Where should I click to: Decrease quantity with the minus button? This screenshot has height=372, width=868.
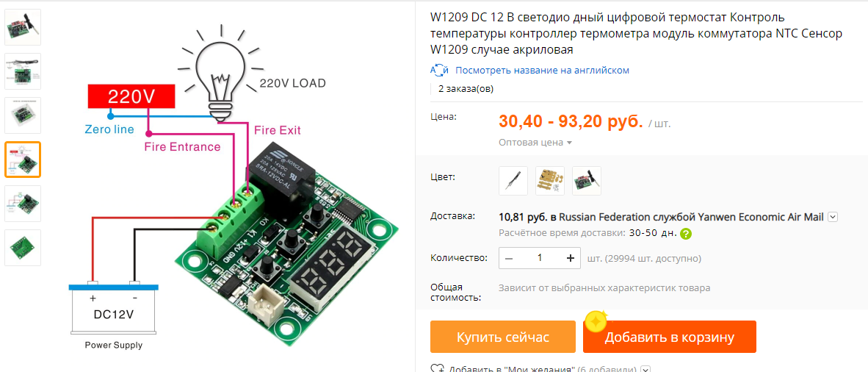(x=510, y=258)
